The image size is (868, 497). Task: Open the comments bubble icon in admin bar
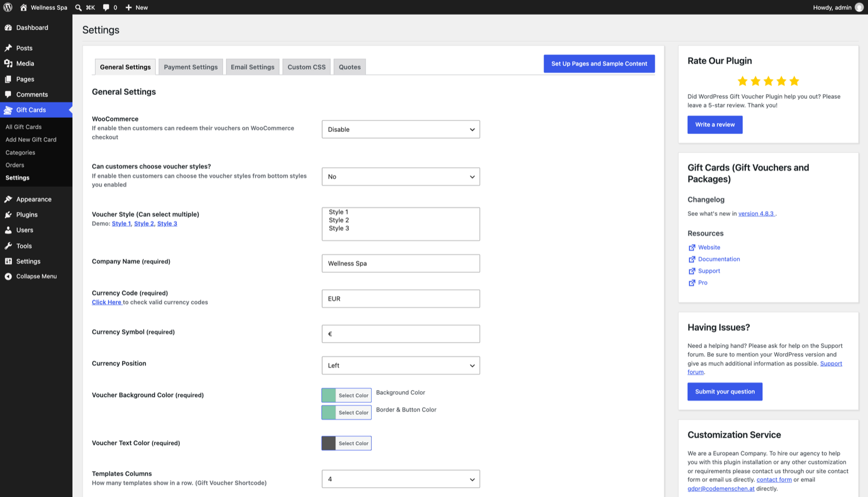point(106,8)
